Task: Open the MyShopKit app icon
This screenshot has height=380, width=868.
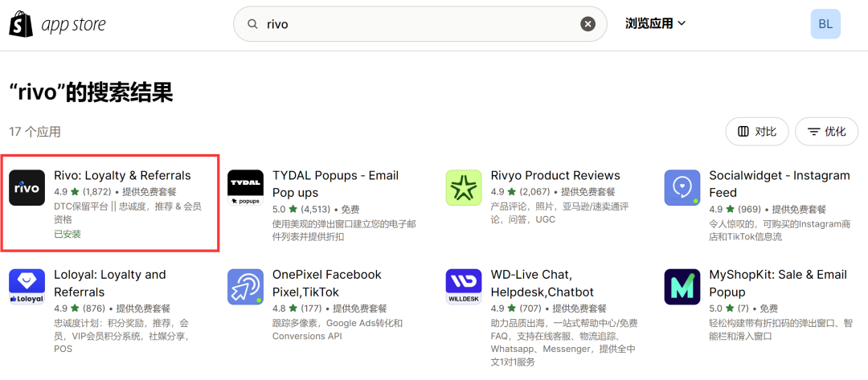Action: click(x=682, y=287)
